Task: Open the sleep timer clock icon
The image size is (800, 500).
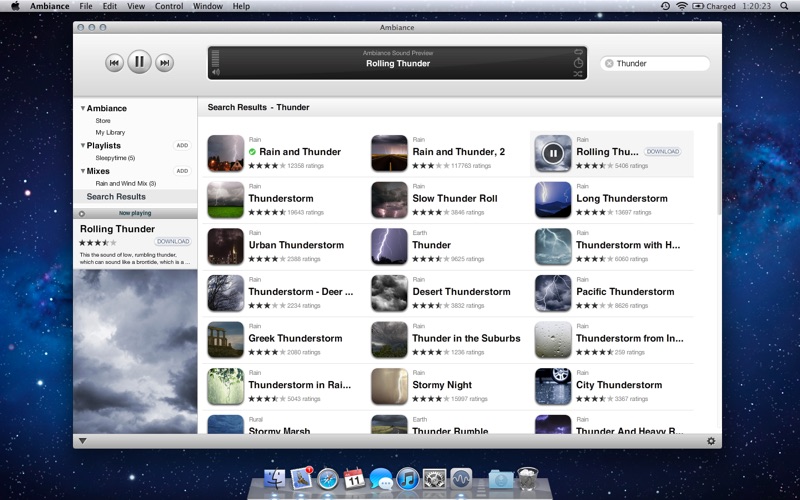Action: [578, 63]
